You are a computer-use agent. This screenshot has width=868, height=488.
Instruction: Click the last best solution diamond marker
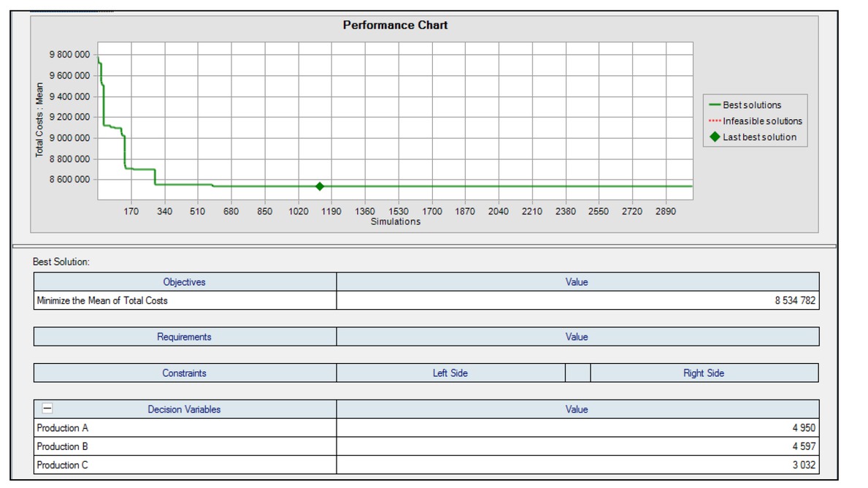[x=320, y=186]
